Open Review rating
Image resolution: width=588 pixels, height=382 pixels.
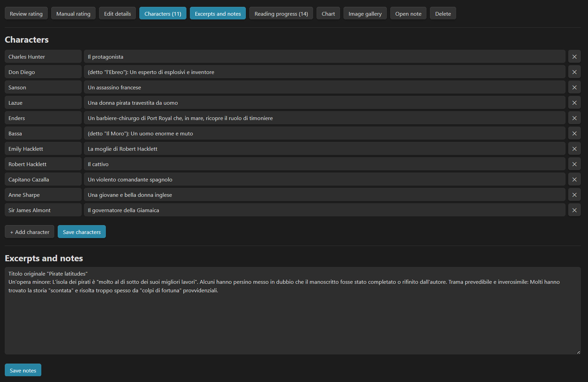click(x=26, y=14)
